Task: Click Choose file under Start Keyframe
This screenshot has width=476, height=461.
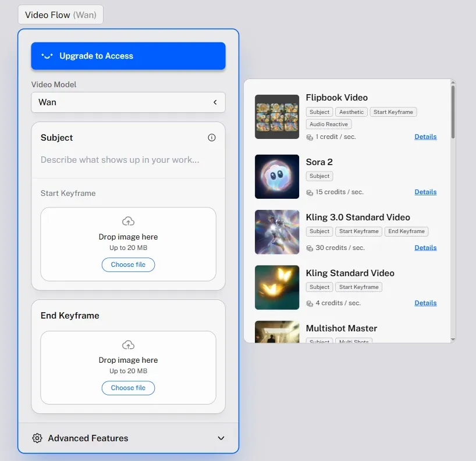Action: (x=128, y=265)
